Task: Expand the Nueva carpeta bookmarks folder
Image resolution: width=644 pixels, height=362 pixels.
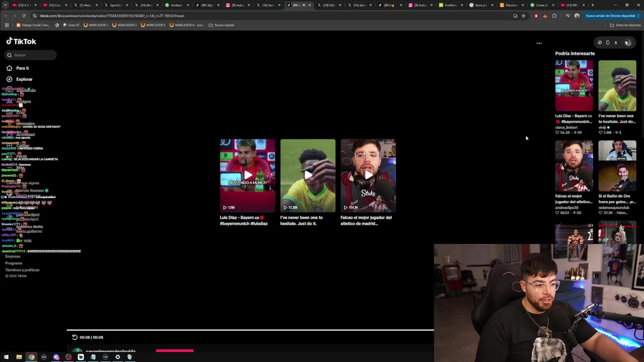Action: [221, 25]
